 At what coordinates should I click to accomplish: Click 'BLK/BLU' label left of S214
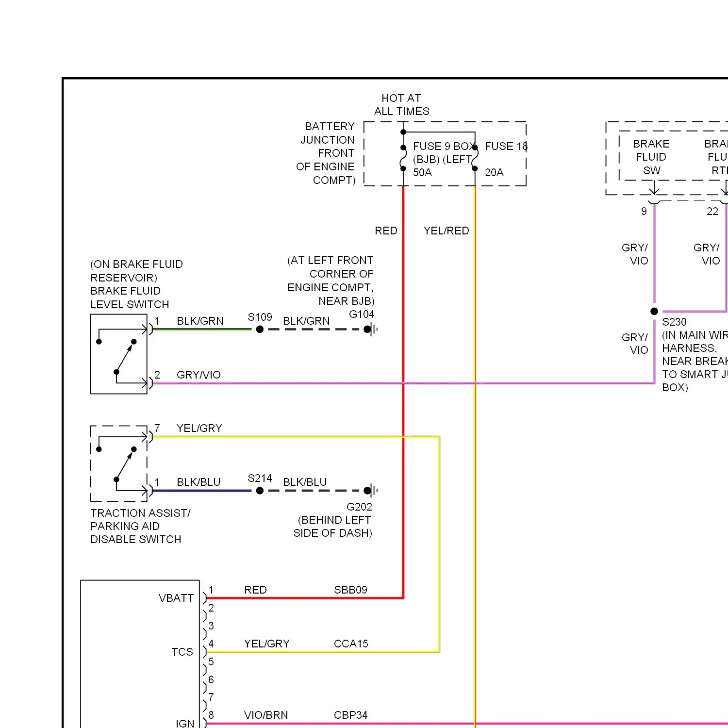(199, 482)
